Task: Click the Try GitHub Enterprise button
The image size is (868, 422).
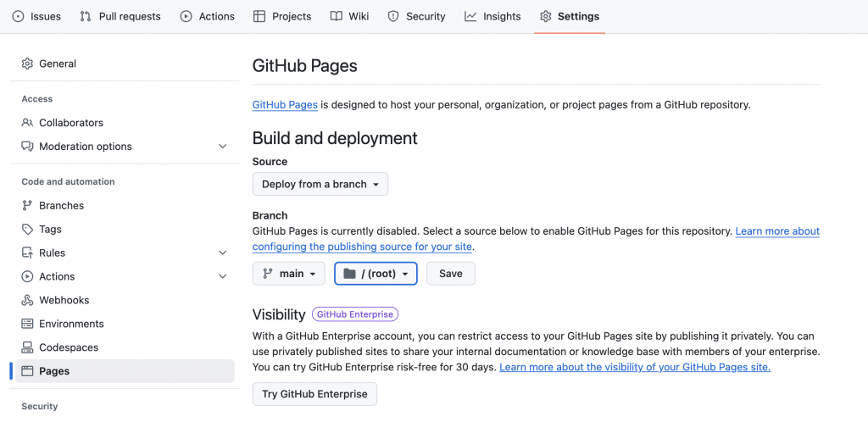Action: pos(314,394)
